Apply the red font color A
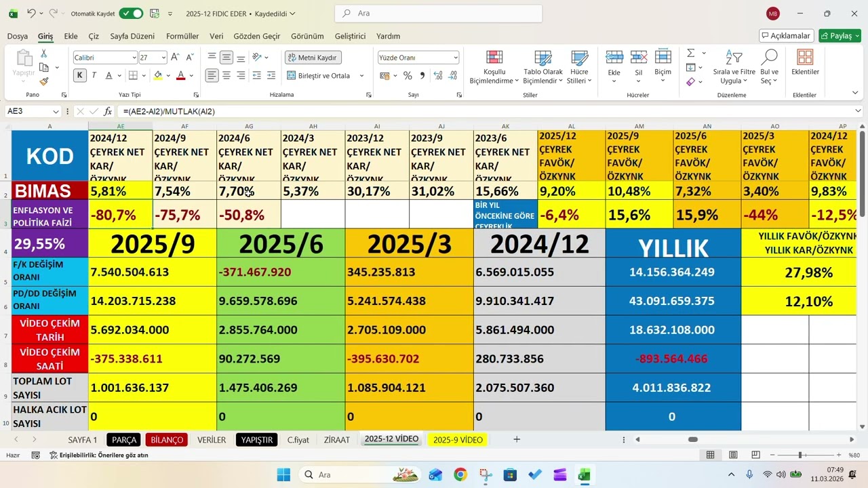The height and width of the screenshot is (488, 868). (180, 75)
